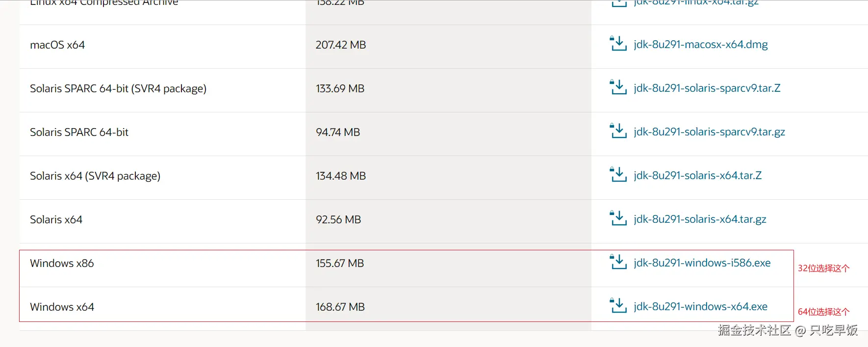The height and width of the screenshot is (347, 868).
Task: Select the jdk-8u291-solaris-x64.tar.gz filename link
Action: 700,219
